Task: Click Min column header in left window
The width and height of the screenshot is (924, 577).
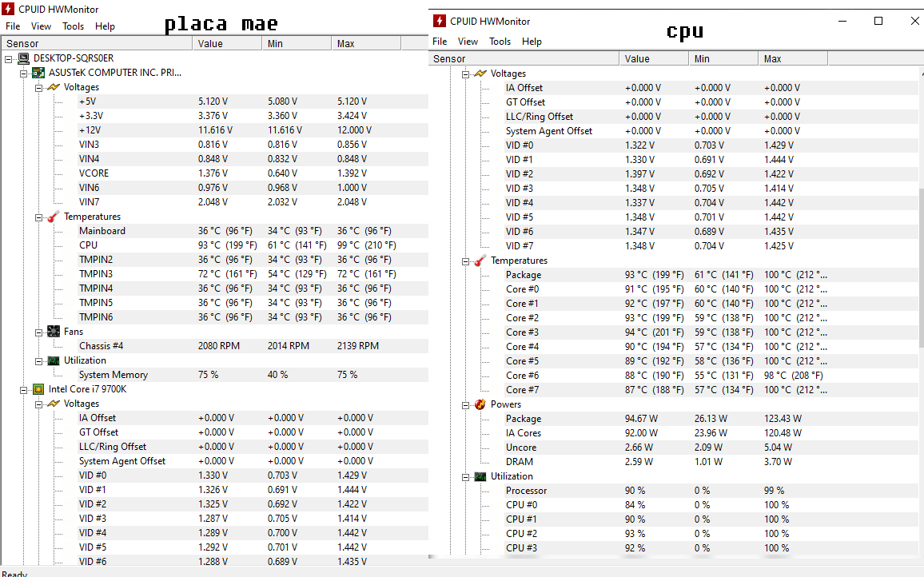Action: 297,44
